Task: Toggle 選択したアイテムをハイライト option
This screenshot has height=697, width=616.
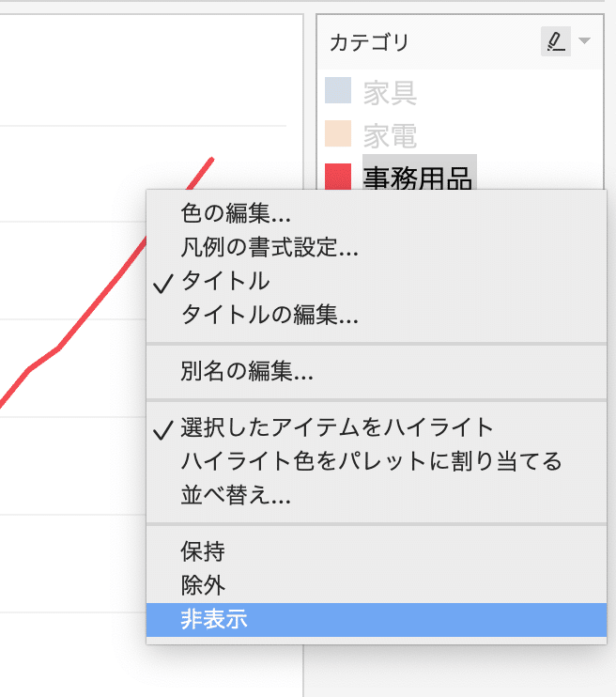Action: [377, 427]
